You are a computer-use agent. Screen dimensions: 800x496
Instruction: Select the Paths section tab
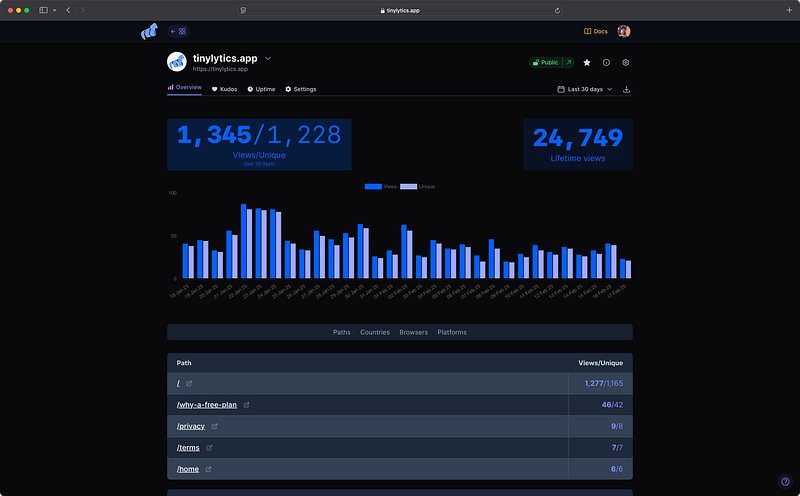point(342,332)
